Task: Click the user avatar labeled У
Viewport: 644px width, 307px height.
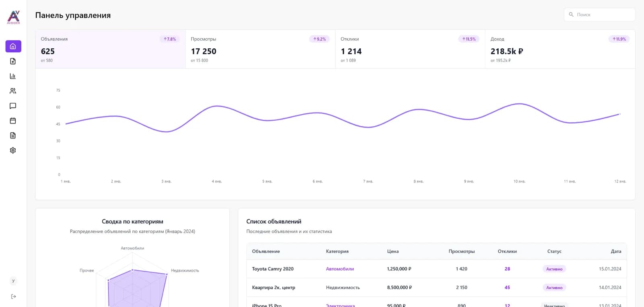Action: pos(13,281)
